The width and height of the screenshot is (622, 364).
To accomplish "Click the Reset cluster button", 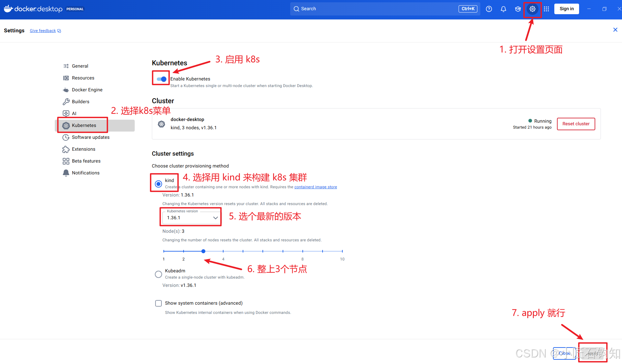I will point(576,124).
